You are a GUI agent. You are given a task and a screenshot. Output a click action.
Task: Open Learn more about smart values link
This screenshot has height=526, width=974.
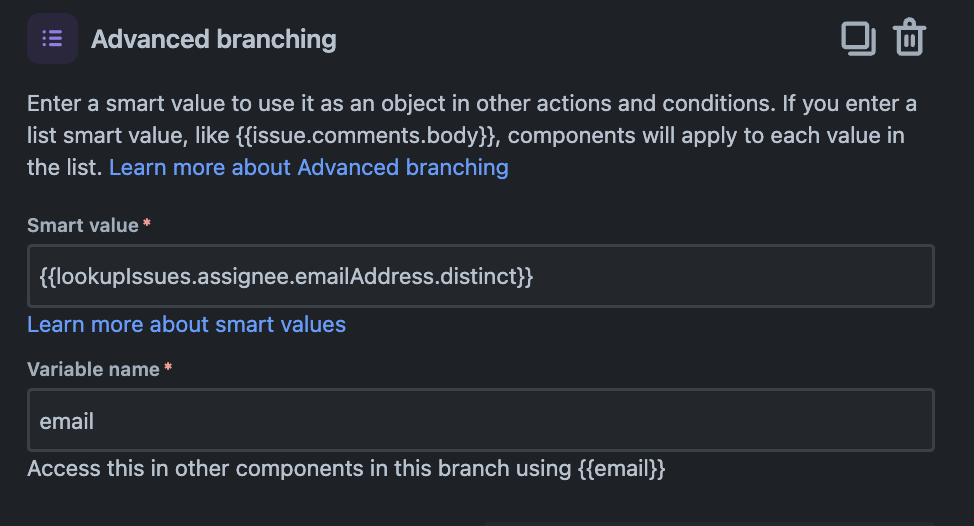[186, 324]
